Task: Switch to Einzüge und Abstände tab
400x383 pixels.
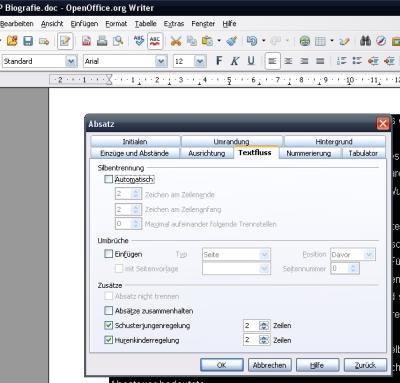Action: pos(135,153)
